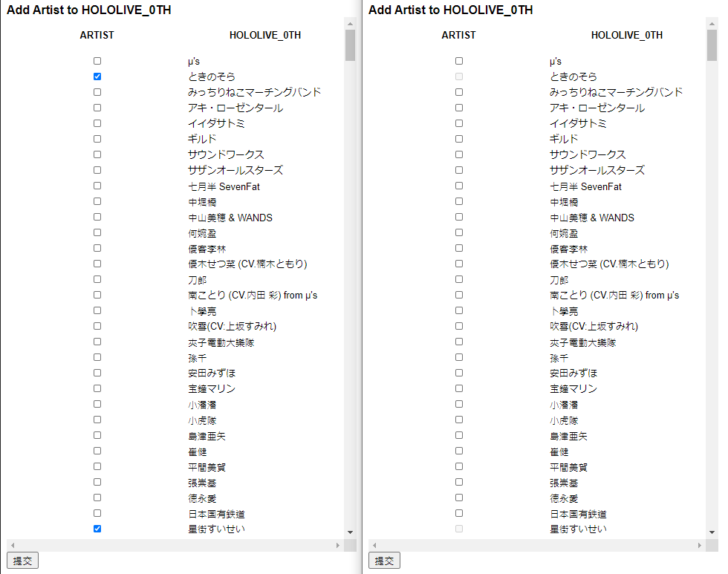This screenshot has width=728, height=574.
Task: Click left arrow of left panel horizontal scrollbar
Action: pyautogui.click(x=13, y=545)
